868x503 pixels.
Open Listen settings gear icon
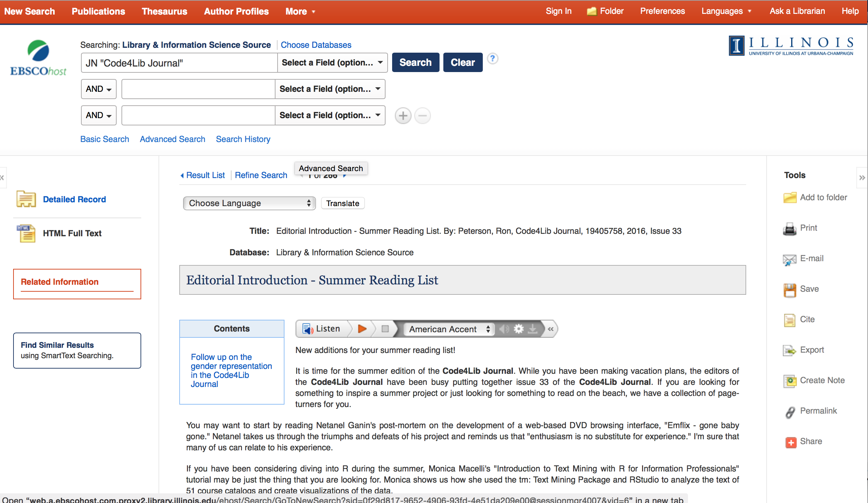coord(518,329)
